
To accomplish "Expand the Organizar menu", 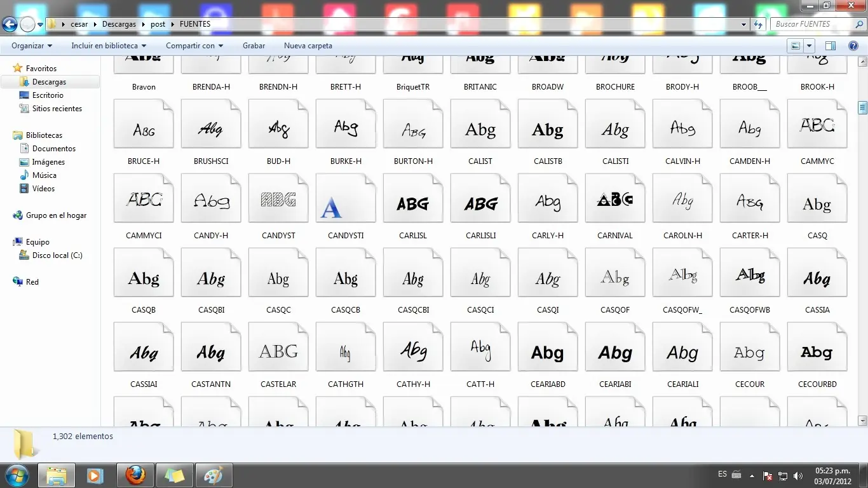I will [32, 46].
